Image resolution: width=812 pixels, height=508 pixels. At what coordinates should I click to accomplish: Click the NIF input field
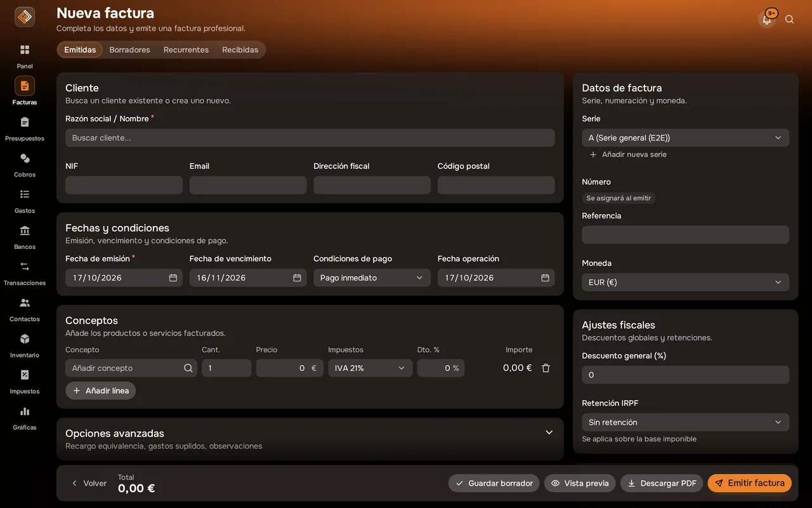[124, 185]
